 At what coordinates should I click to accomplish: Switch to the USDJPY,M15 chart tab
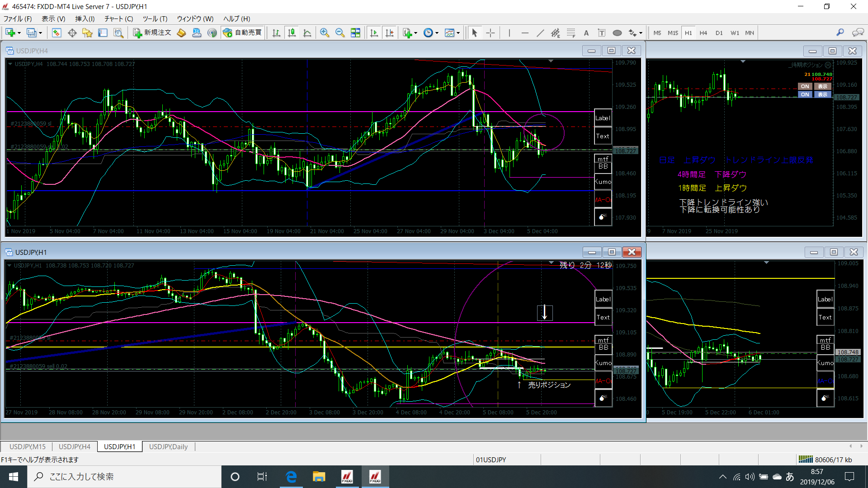pos(28,446)
